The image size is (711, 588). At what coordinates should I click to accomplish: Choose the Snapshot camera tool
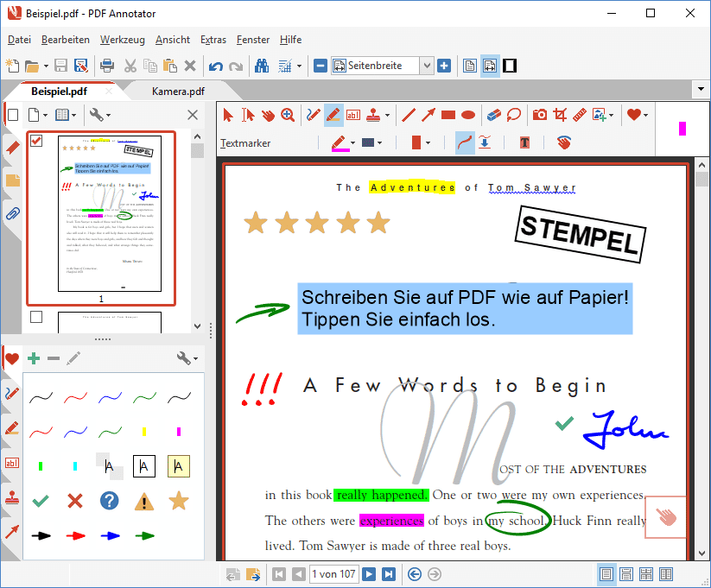click(x=540, y=115)
